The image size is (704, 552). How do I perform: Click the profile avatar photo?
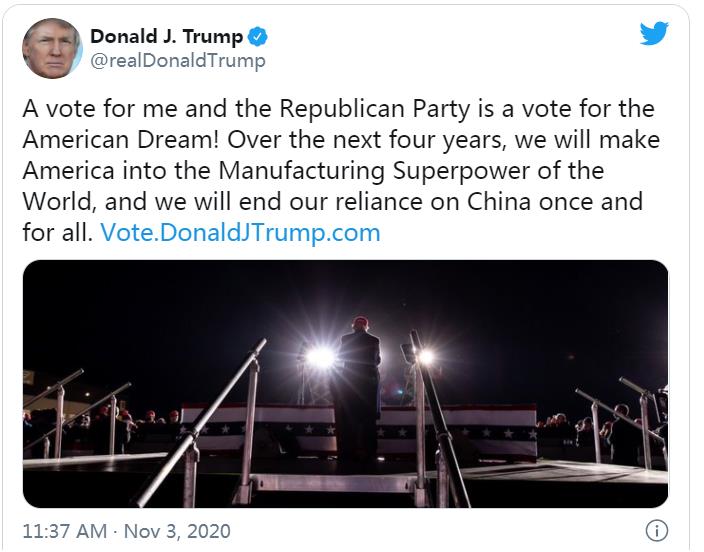pyautogui.click(x=52, y=48)
